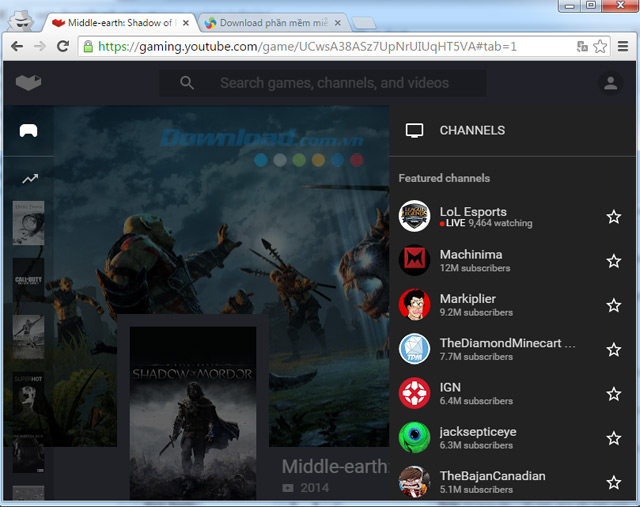Click the translate page icon in address bar
The image size is (640, 507).
click(x=582, y=47)
